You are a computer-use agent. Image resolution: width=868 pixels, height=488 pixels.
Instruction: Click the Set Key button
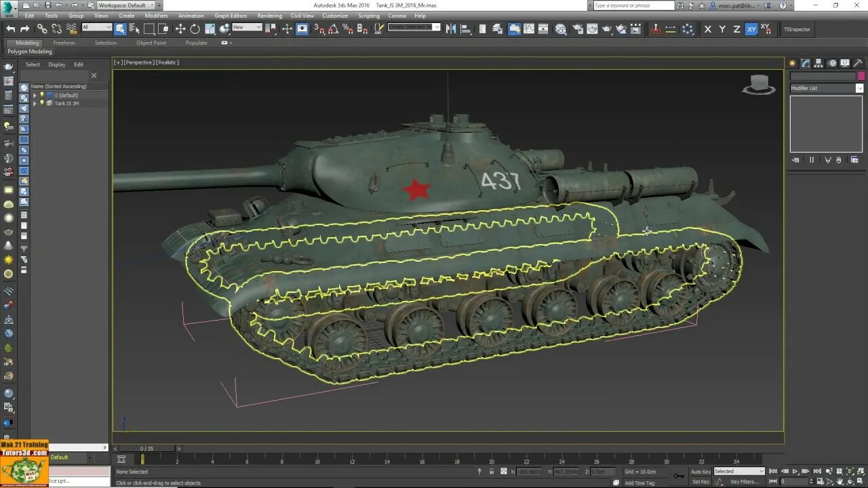(x=701, y=482)
